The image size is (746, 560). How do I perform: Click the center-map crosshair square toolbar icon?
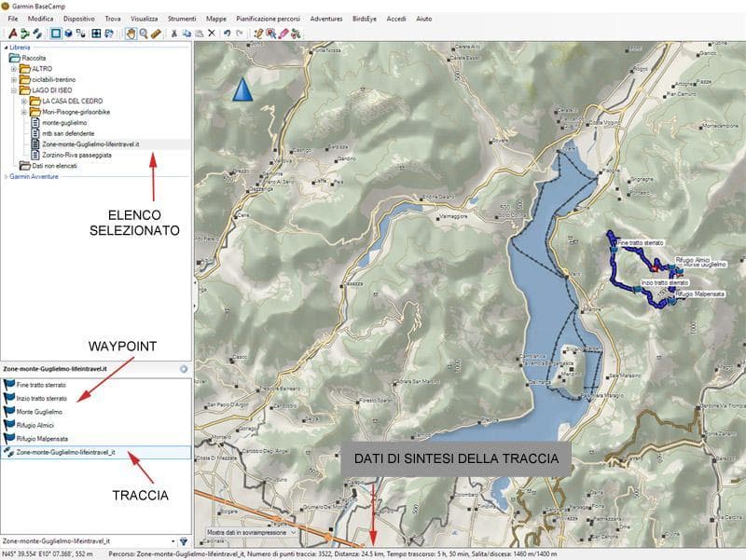pyautogui.click(x=96, y=34)
